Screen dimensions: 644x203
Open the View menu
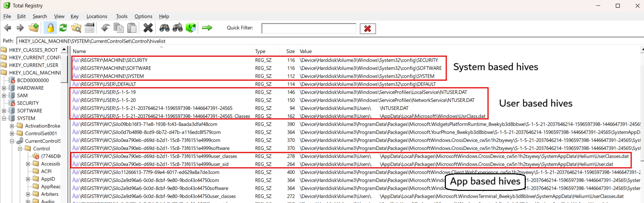tap(59, 16)
